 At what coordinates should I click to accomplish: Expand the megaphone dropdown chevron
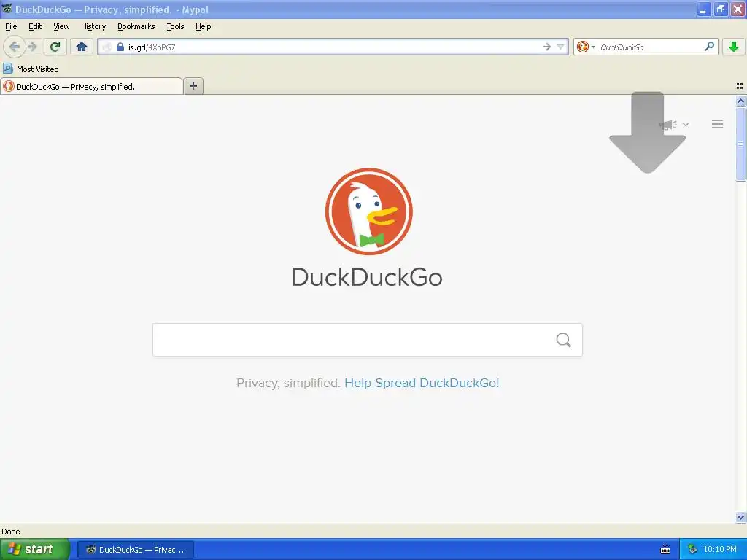pyautogui.click(x=686, y=124)
